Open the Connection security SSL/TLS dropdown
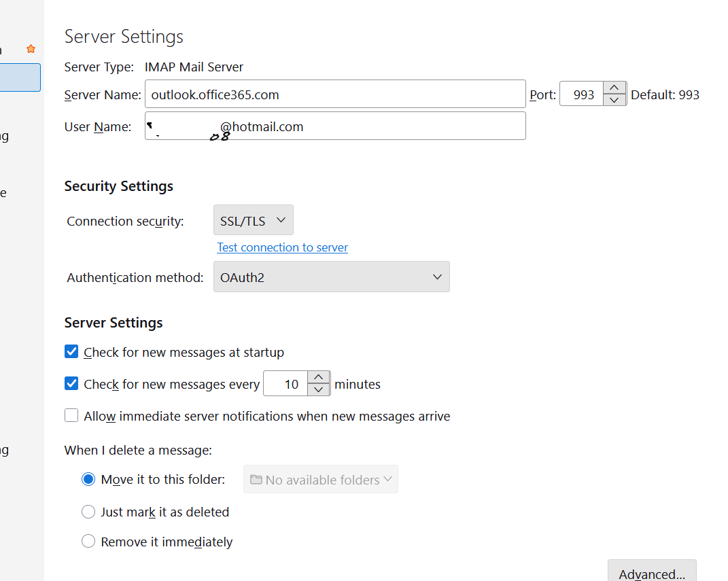728x581 pixels. tap(254, 220)
